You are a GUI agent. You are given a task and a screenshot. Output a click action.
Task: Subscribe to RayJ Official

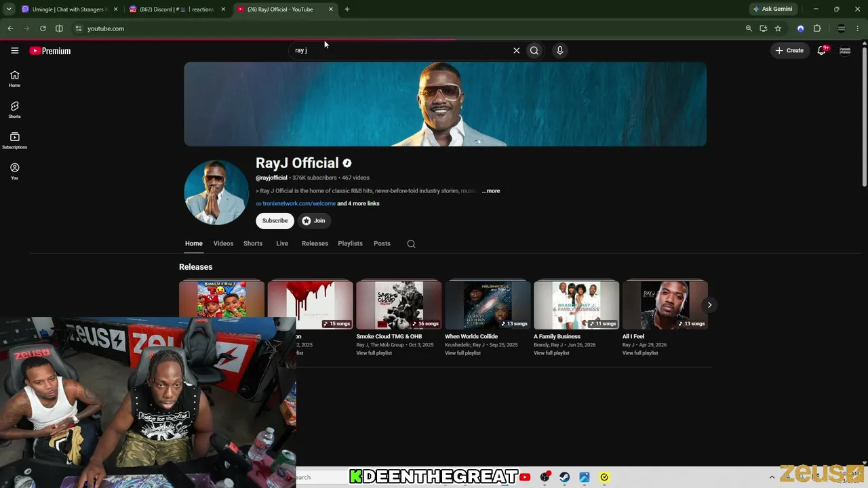click(x=275, y=220)
